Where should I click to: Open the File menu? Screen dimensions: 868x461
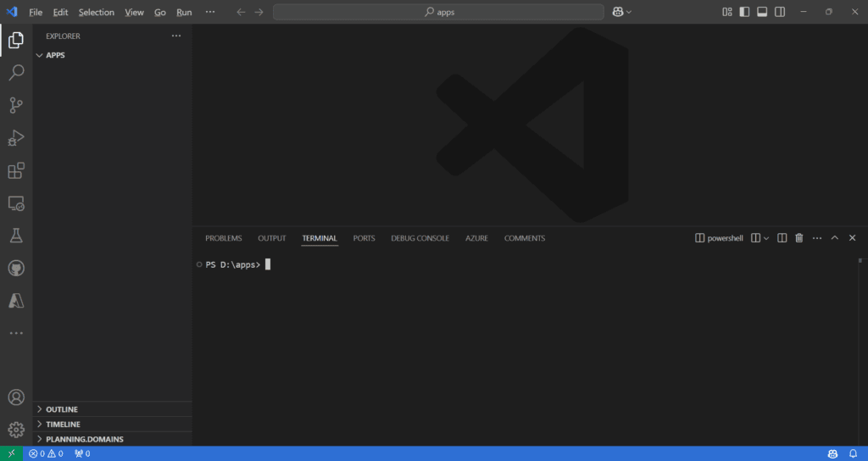(x=36, y=12)
